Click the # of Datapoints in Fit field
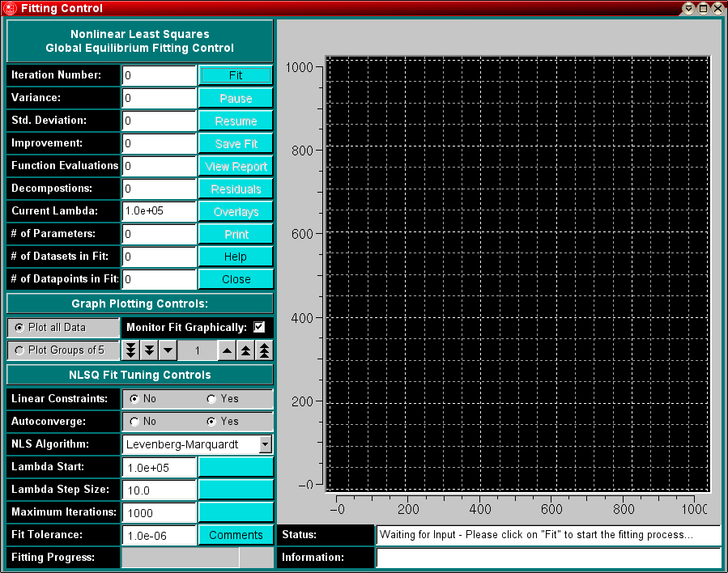728x573 pixels. (160, 279)
